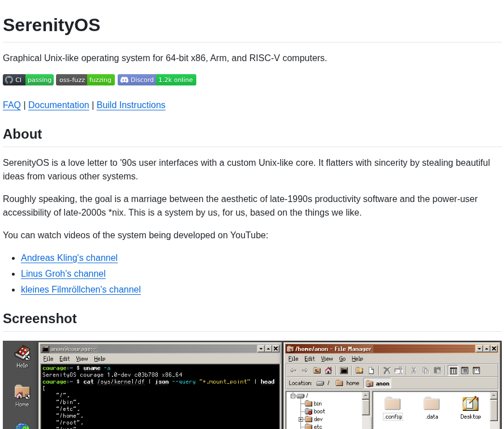
Task: Open the File Manager's File menu
Action: coord(293,359)
